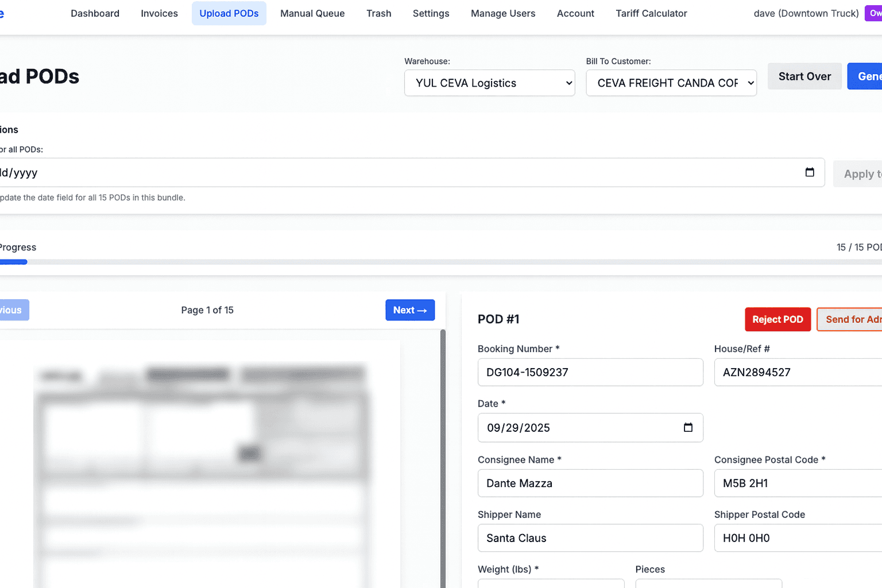Open the Bill To Customer dropdown
882x588 pixels.
(x=671, y=83)
